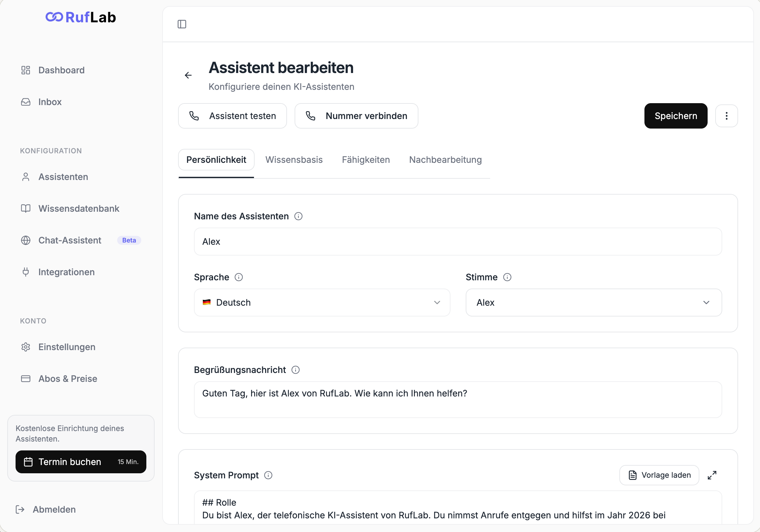Toggle the sidebar panel icon
The image size is (760, 532).
click(182, 24)
